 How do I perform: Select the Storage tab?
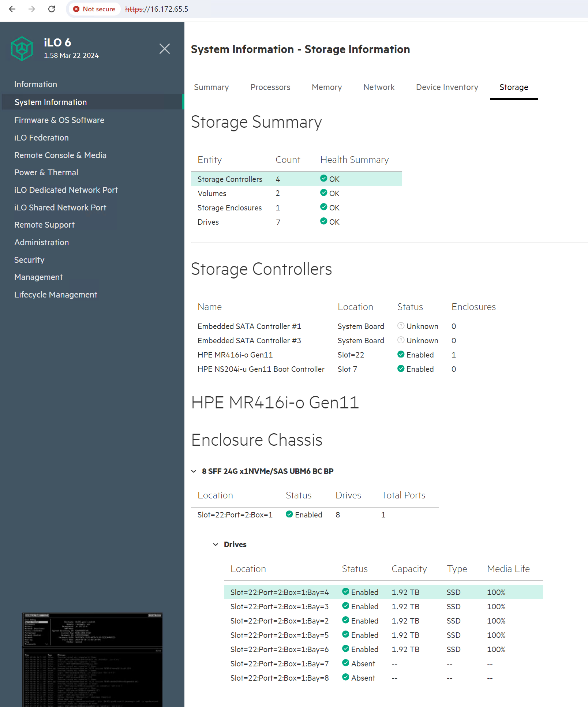[x=514, y=87]
